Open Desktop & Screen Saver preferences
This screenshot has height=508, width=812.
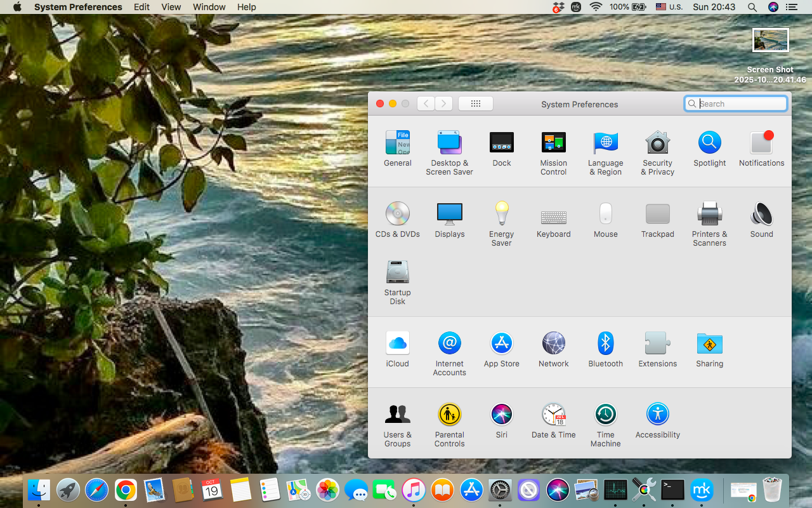click(449, 142)
